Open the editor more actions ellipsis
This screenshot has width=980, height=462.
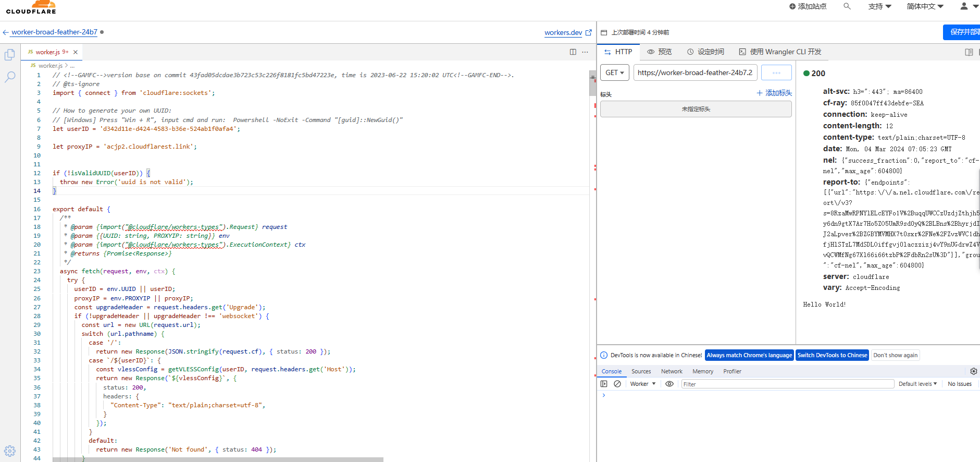pyautogui.click(x=585, y=52)
